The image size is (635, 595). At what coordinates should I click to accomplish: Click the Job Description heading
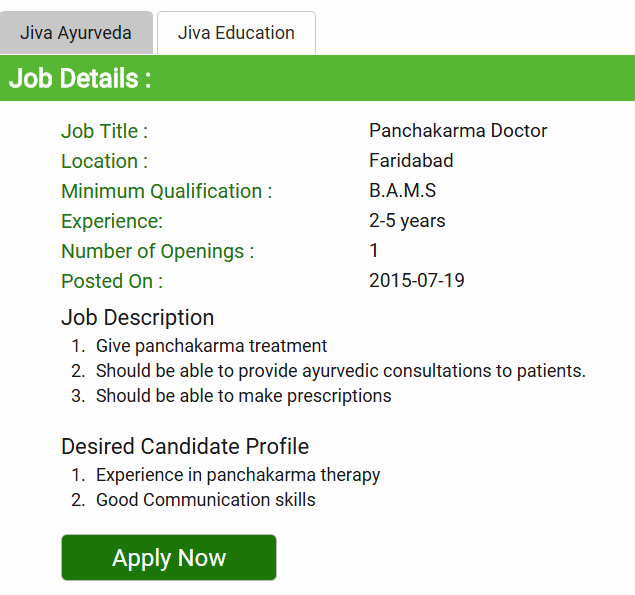click(x=137, y=318)
